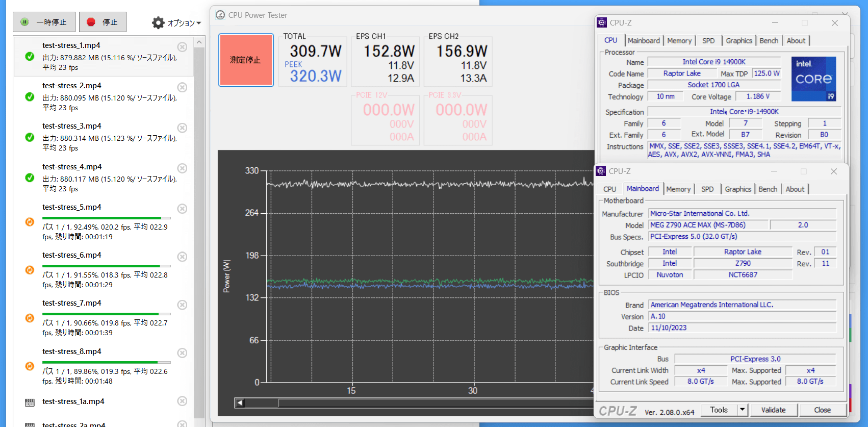
Task: Cancel test-stress_6.mp4 with its X icon
Action: click(x=182, y=257)
